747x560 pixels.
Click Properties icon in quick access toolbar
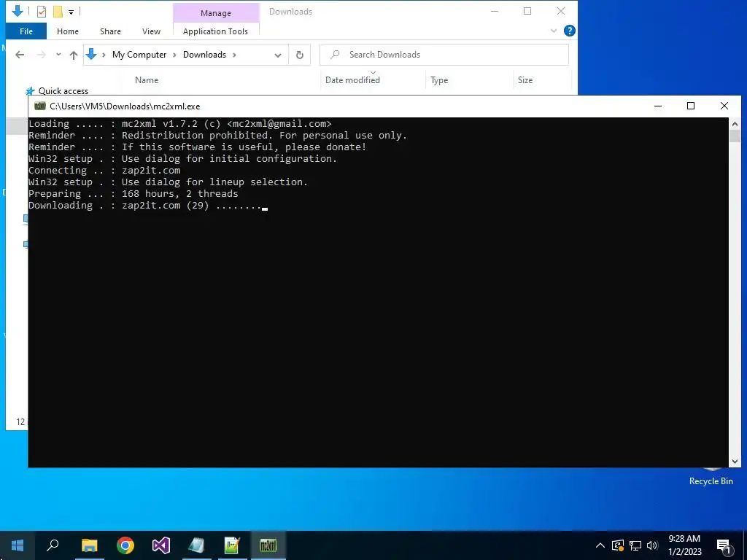point(42,11)
